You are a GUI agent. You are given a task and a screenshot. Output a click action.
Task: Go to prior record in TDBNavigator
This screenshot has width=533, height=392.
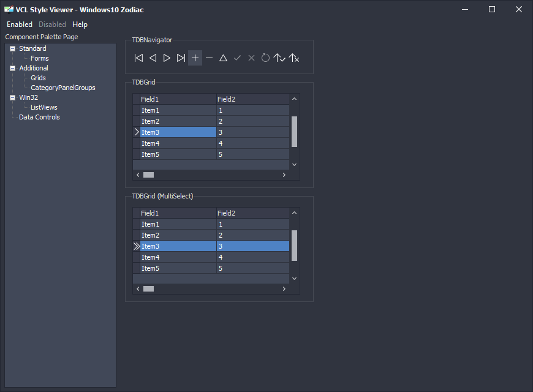(x=153, y=58)
